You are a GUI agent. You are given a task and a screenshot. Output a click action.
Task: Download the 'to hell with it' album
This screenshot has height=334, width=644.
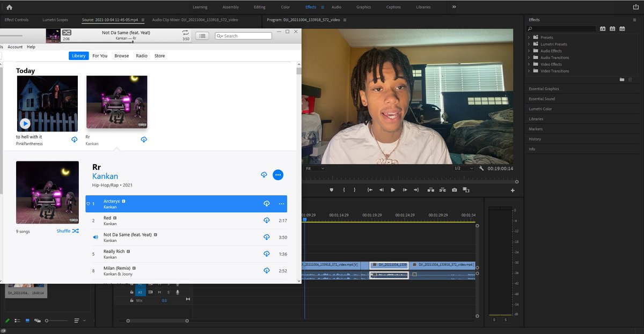(x=75, y=139)
